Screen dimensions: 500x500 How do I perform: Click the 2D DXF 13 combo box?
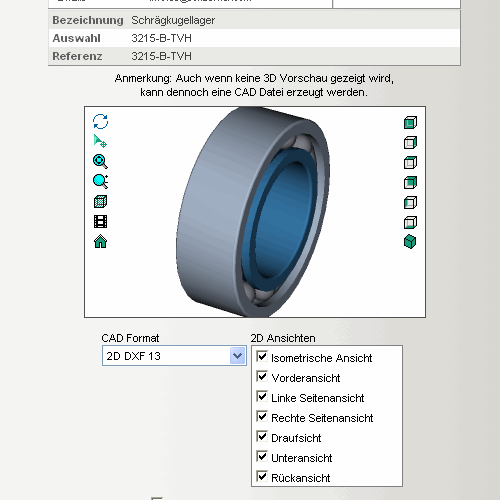174,356
